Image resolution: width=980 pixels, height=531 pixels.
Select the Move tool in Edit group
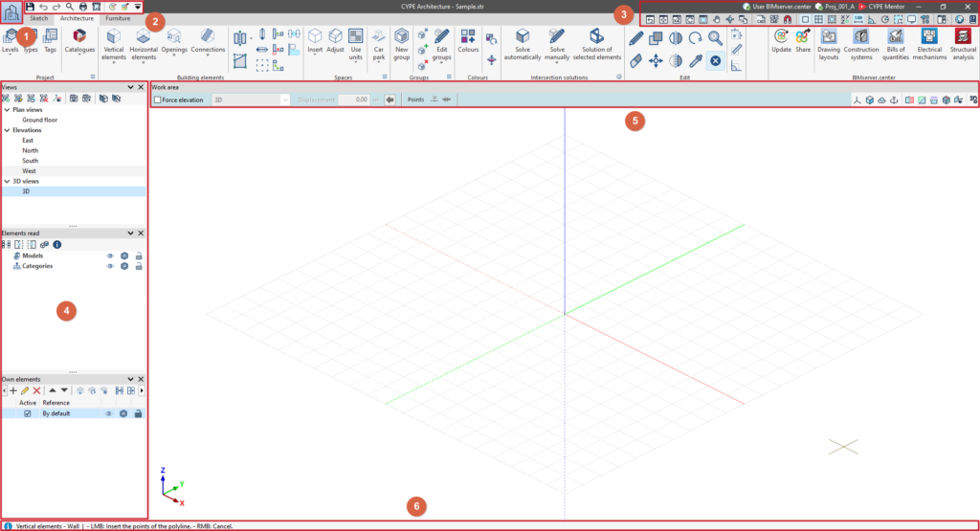[x=656, y=60]
